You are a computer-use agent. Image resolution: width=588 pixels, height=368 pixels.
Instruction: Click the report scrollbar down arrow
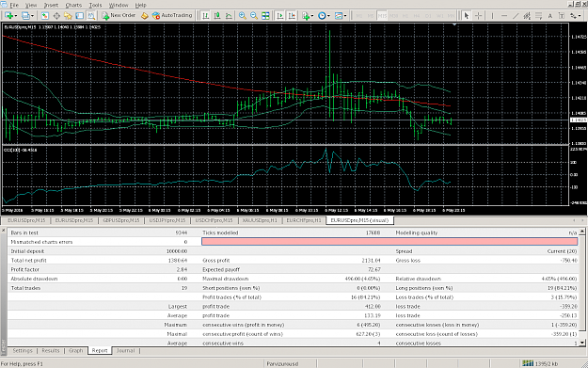(x=582, y=343)
